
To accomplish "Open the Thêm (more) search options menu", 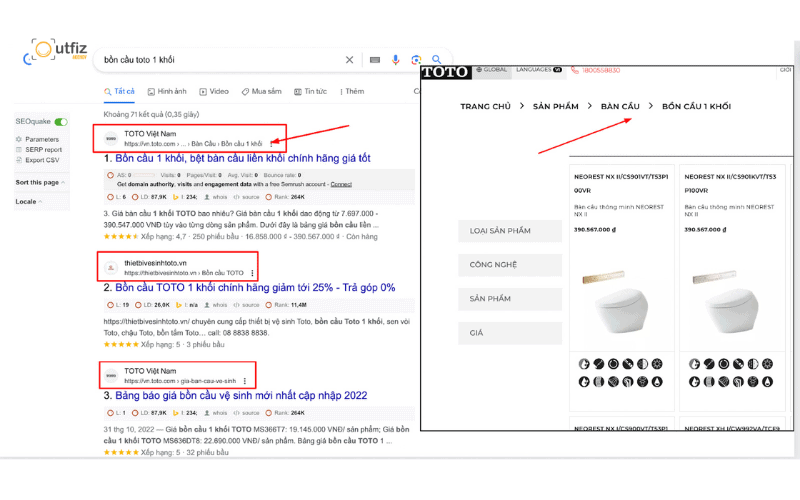I will pos(352,91).
